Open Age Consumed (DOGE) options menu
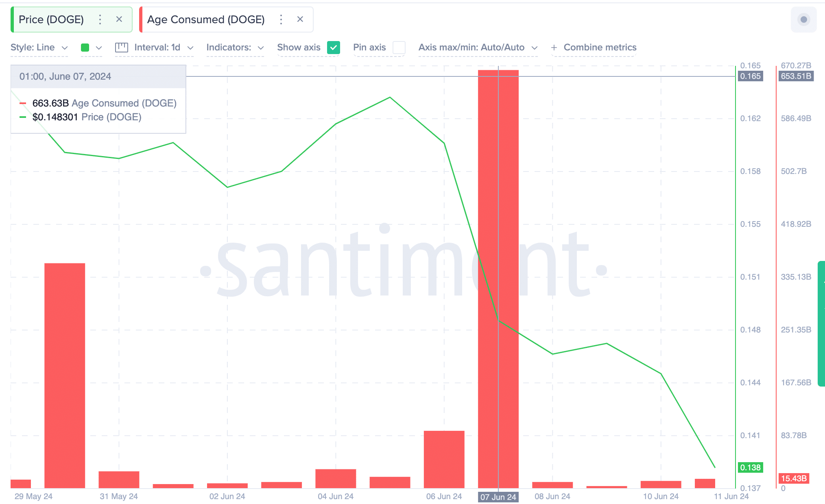 click(281, 20)
